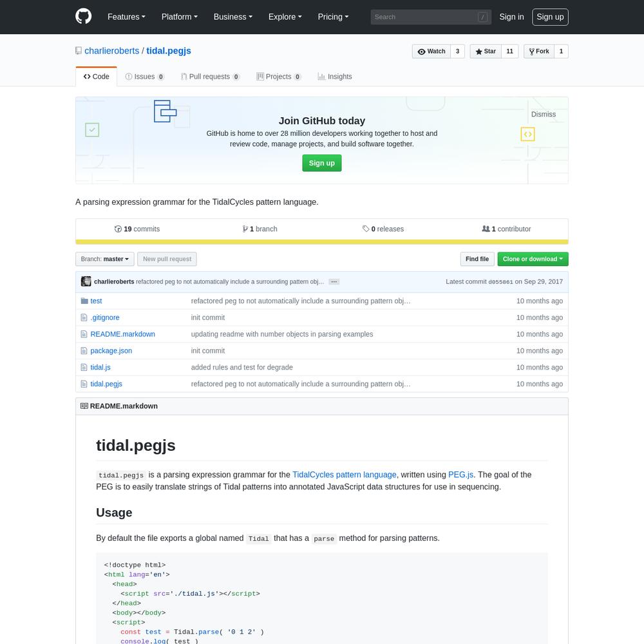The width and height of the screenshot is (644, 644).
Task: Click the .gitignore file icon
Action: tap(84, 317)
